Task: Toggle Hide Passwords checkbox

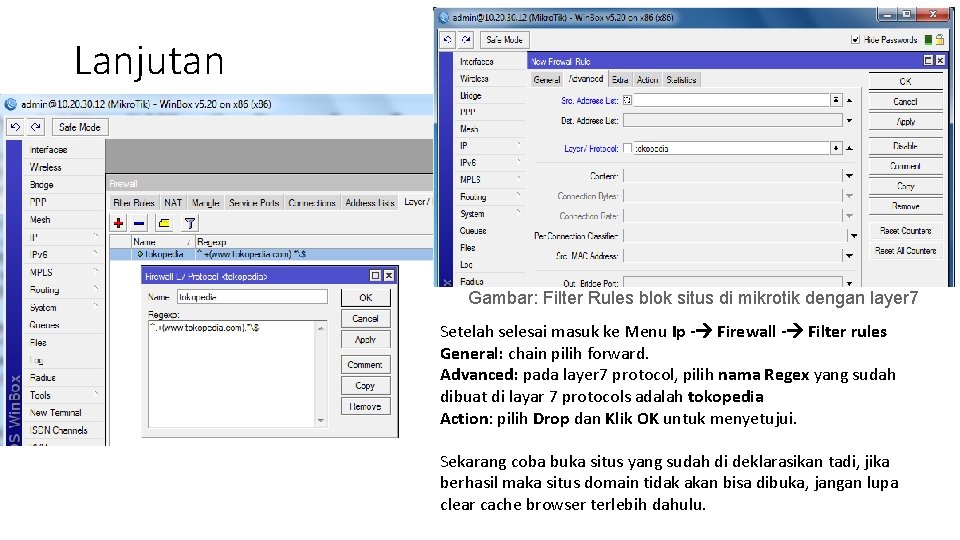Action: [855, 40]
